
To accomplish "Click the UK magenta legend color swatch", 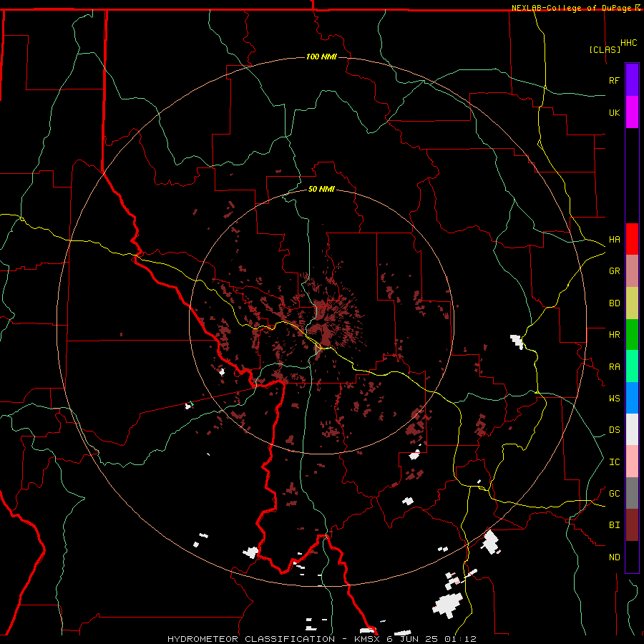I will coord(632,112).
